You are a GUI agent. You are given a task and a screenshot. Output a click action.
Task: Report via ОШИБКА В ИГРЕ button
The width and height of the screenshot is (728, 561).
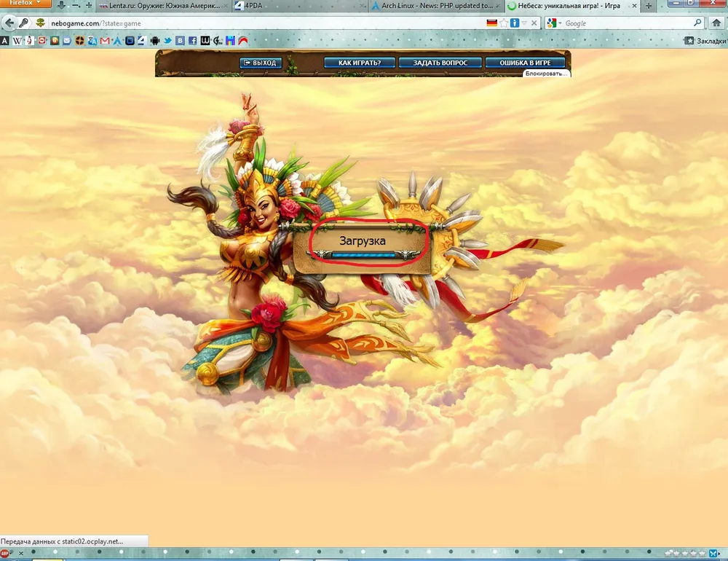[x=525, y=63]
